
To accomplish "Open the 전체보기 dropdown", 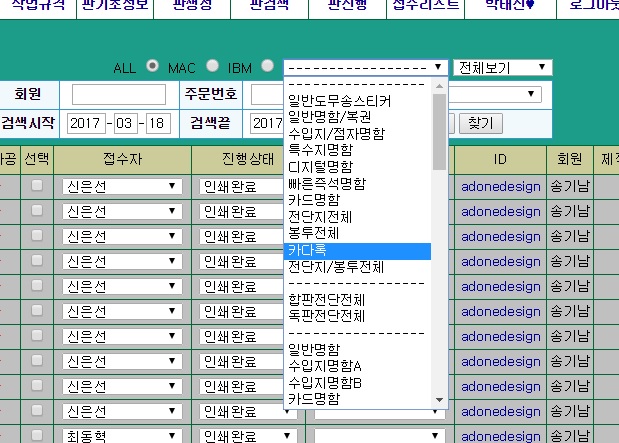I will pos(503,68).
